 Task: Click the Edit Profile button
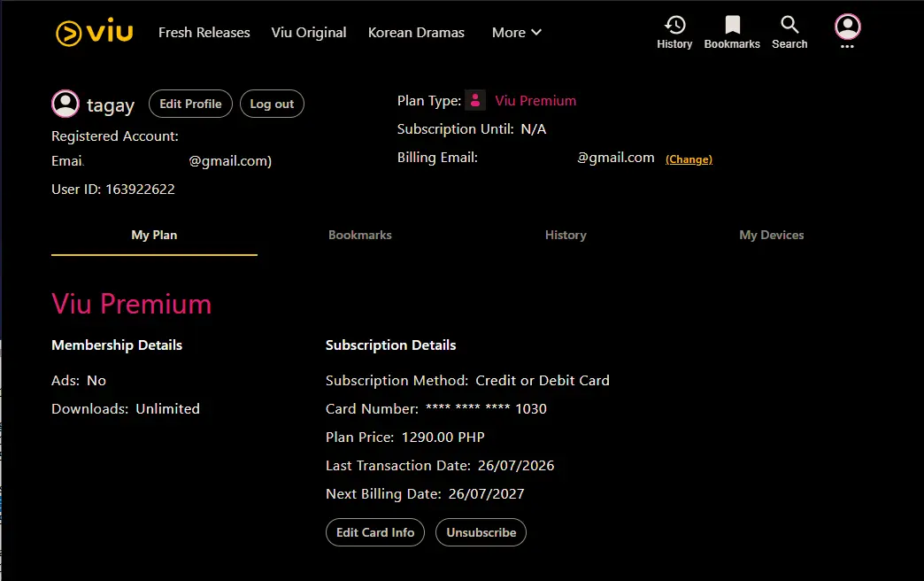coord(190,104)
